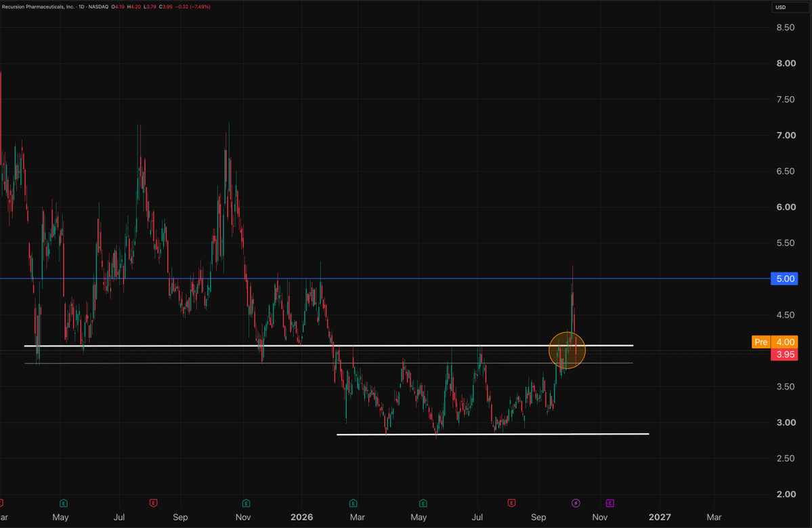
Task: Click the orange Pre 4.00 pre-market label
Action: point(775,342)
